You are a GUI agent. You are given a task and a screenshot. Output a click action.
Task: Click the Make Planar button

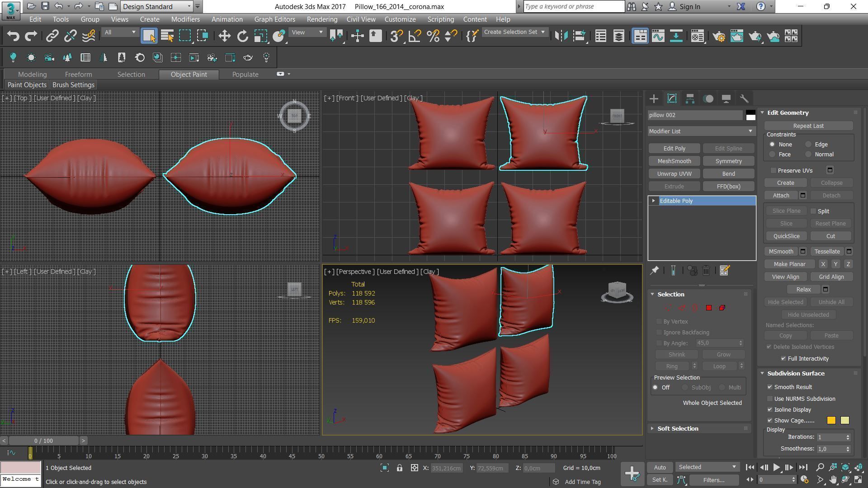click(789, 264)
